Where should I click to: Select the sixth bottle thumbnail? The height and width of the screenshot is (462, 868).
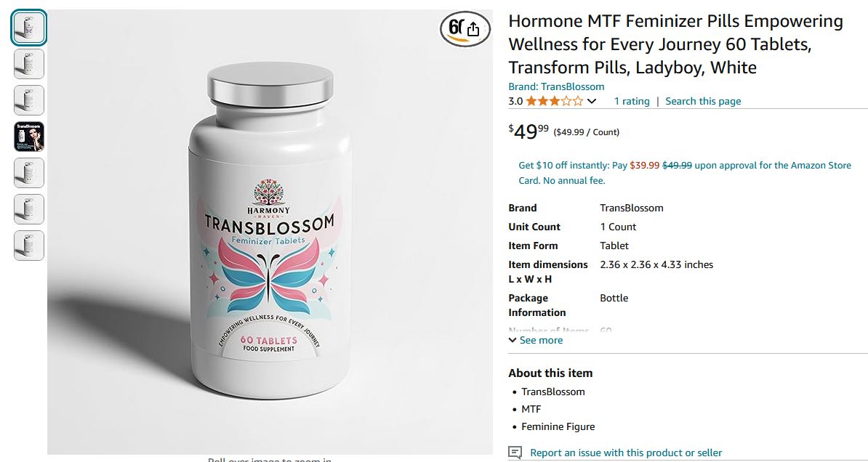point(29,209)
